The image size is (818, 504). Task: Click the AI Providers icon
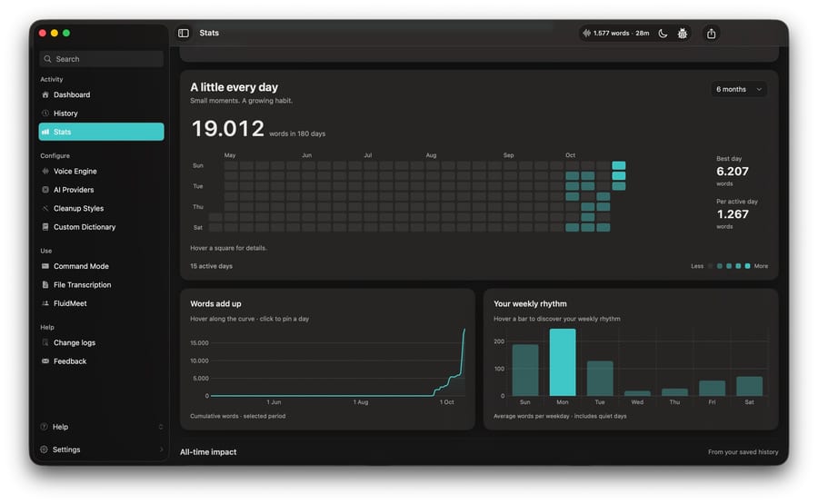pyautogui.click(x=45, y=190)
